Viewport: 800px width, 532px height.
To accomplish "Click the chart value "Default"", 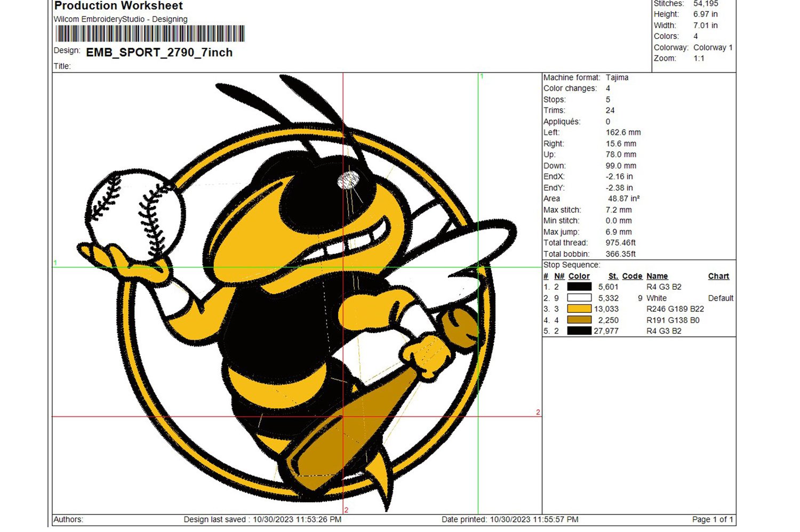I will (x=721, y=298).
